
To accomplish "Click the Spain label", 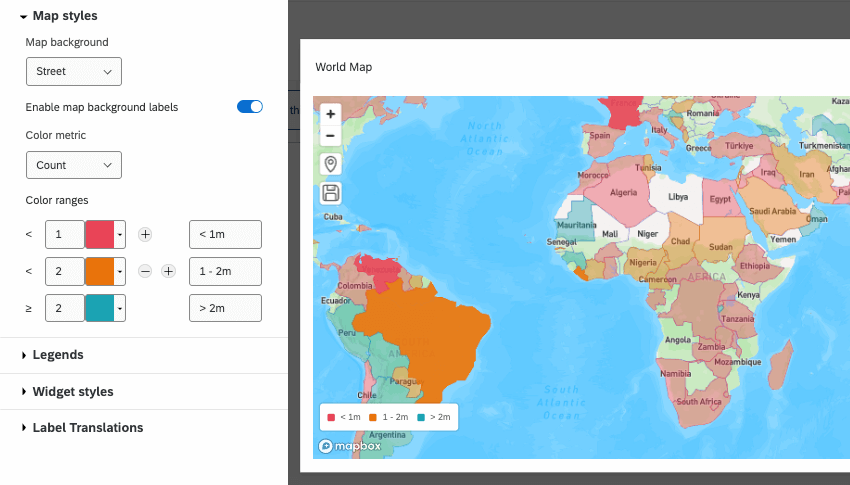I will pyautogui.click(x=600, y=135).
